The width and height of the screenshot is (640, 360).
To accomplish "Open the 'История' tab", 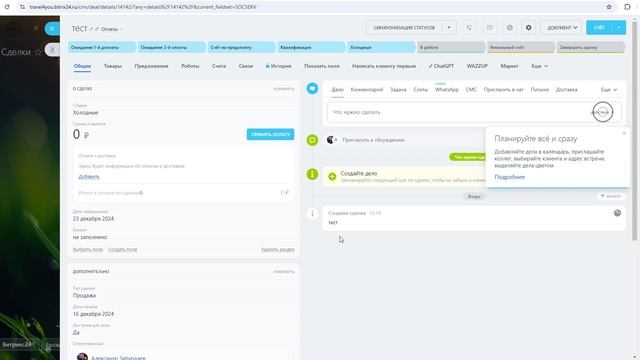I will (279, 66).
